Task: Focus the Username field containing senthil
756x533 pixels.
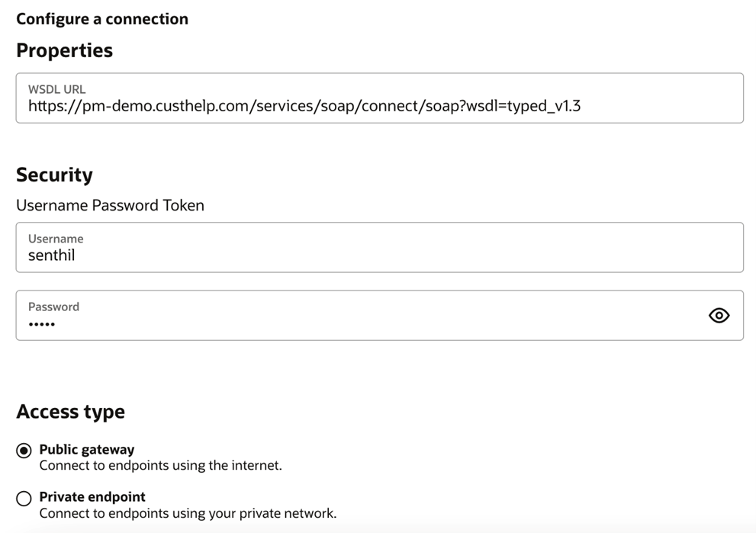Action: 379,248
